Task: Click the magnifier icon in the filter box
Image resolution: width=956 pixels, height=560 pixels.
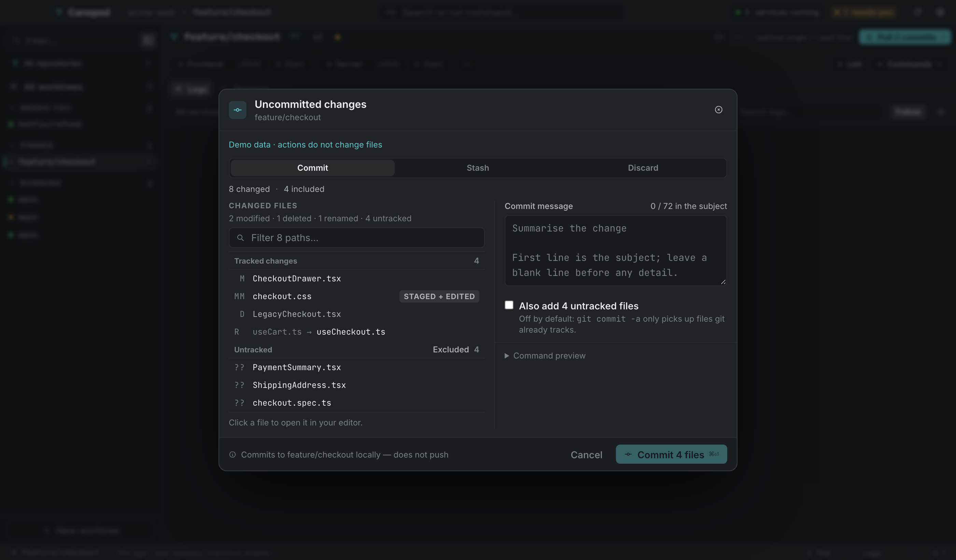Action: pyautogui.click(x=240, y=238)
